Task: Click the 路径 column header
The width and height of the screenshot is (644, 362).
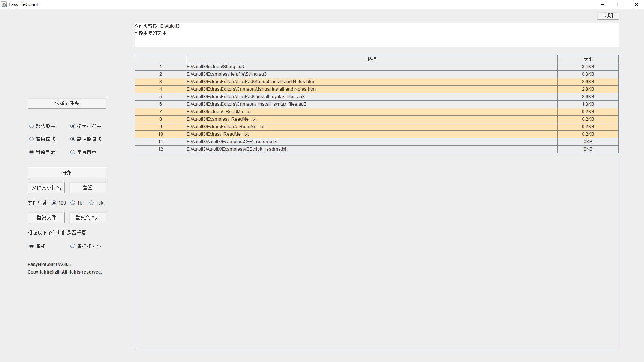Action: tap(371, 59)
